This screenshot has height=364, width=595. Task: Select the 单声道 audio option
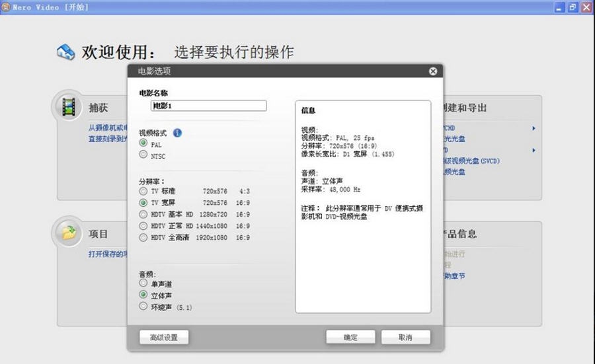[143, 283]
